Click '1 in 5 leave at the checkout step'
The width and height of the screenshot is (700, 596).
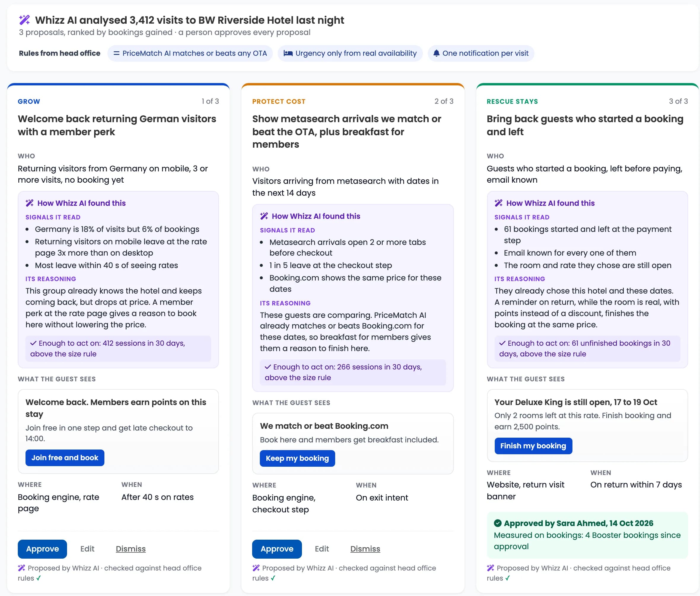331,265
